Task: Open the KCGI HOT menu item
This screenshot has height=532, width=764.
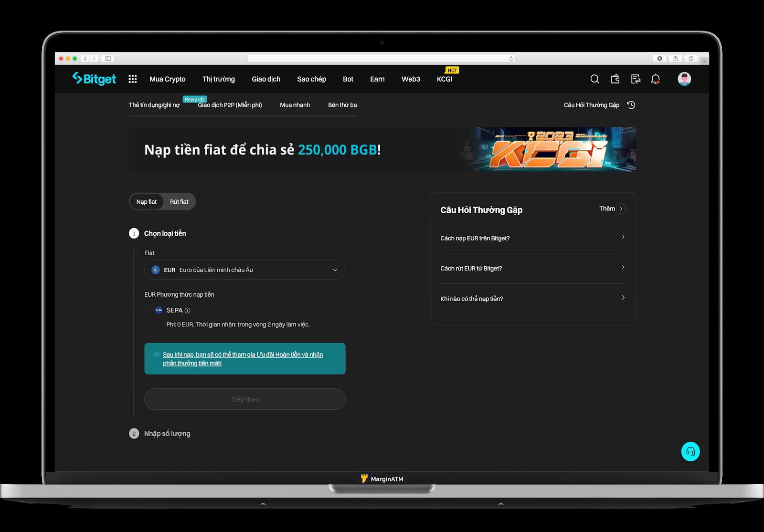Action: point(445,79)
